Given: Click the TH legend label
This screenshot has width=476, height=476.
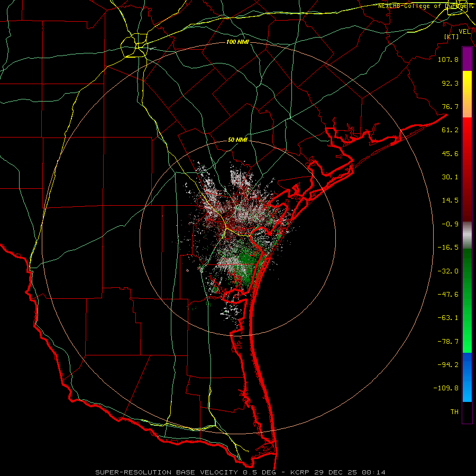Looking at the screenshot, I should pyautogui.click(x=454, y=412).
